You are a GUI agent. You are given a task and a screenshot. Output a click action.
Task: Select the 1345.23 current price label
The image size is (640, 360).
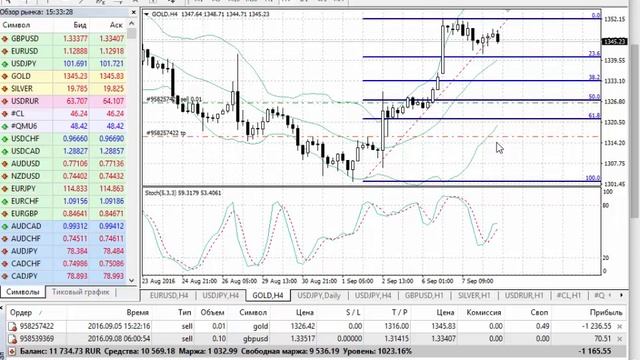pyautogui.click(x=614, y=42)
